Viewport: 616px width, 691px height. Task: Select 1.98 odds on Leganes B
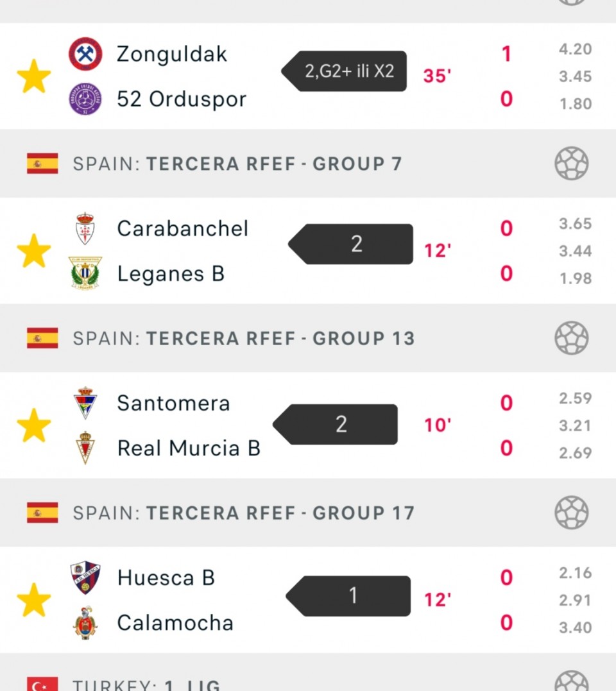[x=575, y=278]
